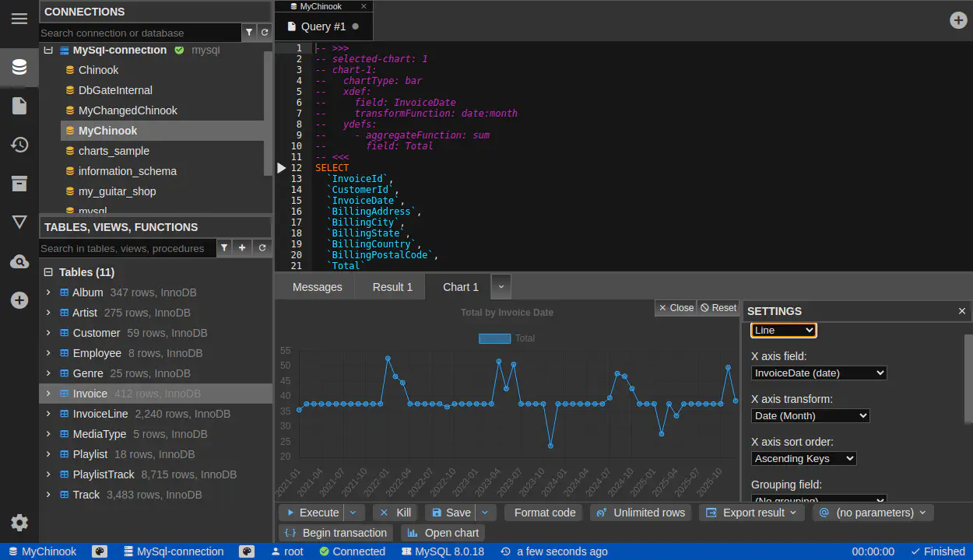Switch to the Messages tab
Screen dimensions: 973x560
click(317, 287)
